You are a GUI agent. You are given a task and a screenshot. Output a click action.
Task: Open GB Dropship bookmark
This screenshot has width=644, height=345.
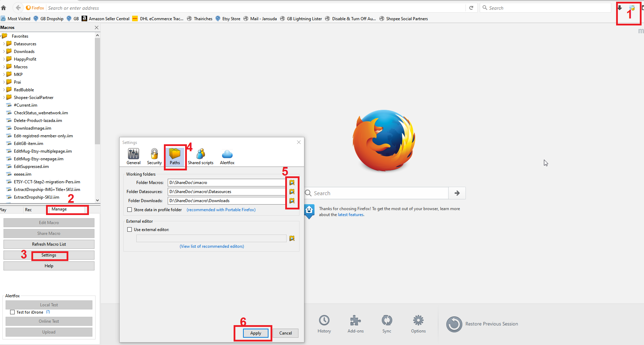tap(48, 19)
